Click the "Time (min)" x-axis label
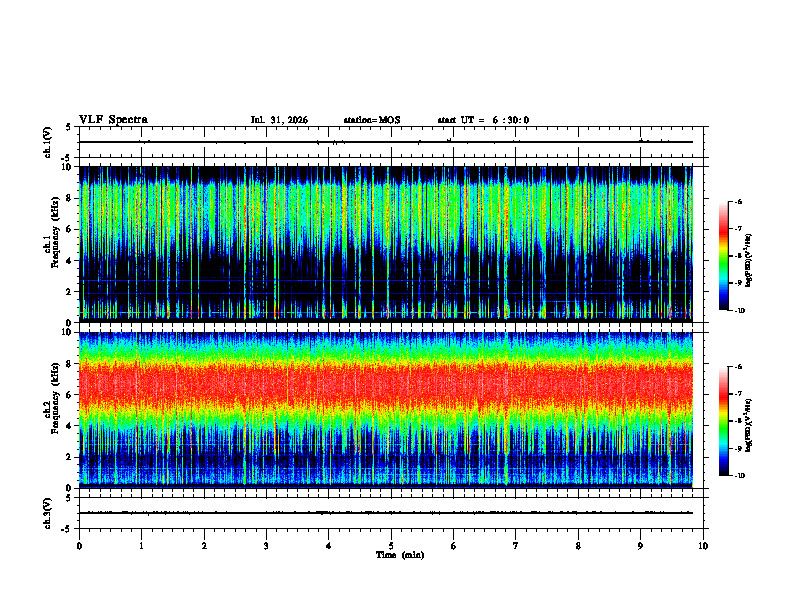792x612 pixels. click(400, 555)
